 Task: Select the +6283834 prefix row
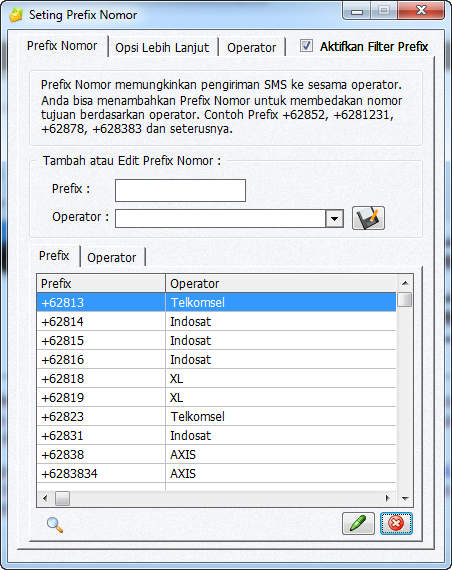click(216, 473)
